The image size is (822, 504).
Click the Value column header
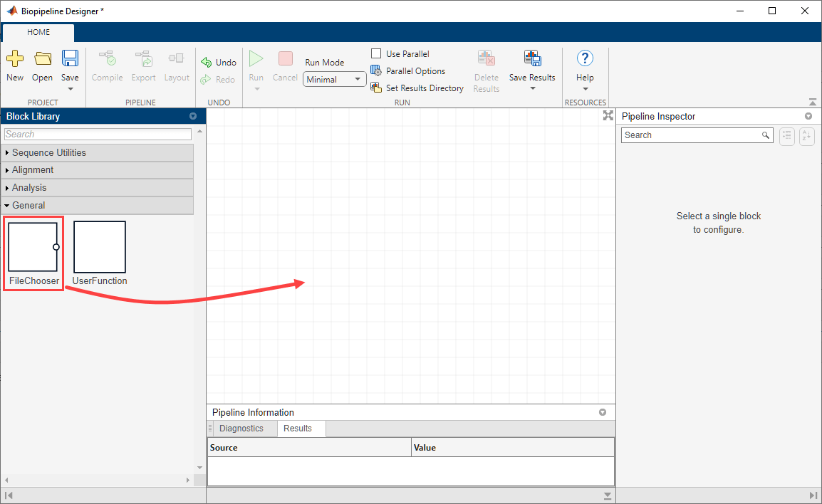(x=513, y=448)
